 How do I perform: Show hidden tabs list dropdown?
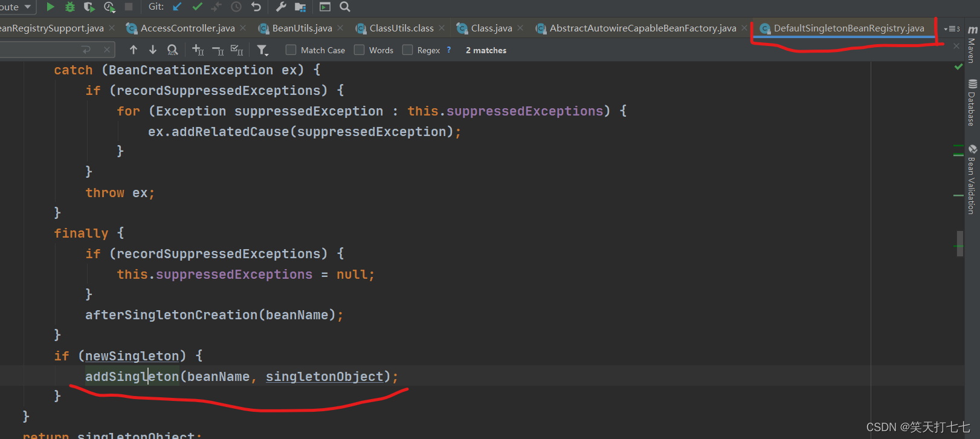(x=952, y=29)
